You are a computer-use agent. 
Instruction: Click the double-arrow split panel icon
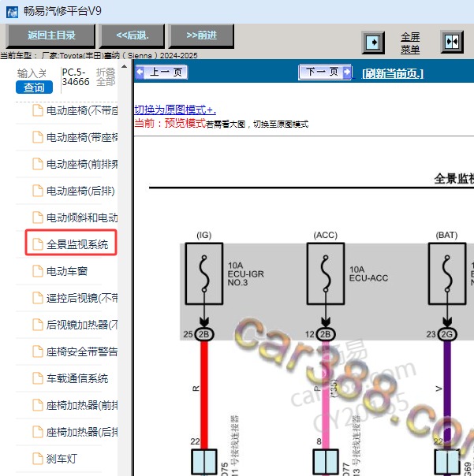click(x=452, y=42)
